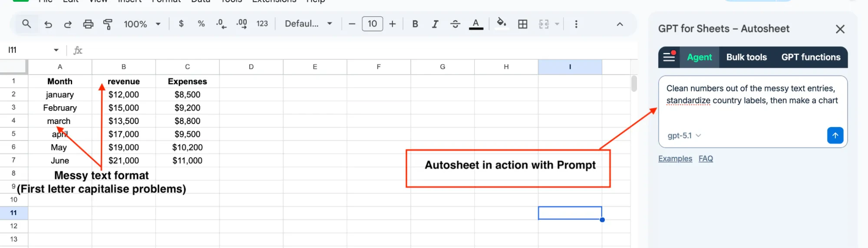868x248 pixels.
Task: Click the name box showing I11
Action: point(29,50)
